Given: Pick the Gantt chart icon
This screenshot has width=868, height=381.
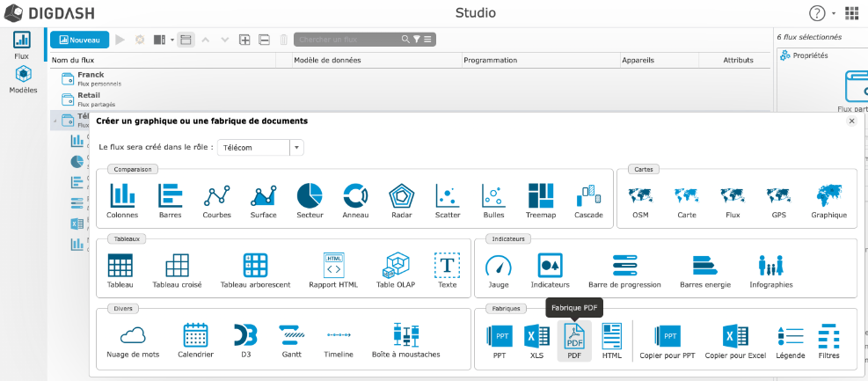Looking at the screenshot, I should 291,341.
